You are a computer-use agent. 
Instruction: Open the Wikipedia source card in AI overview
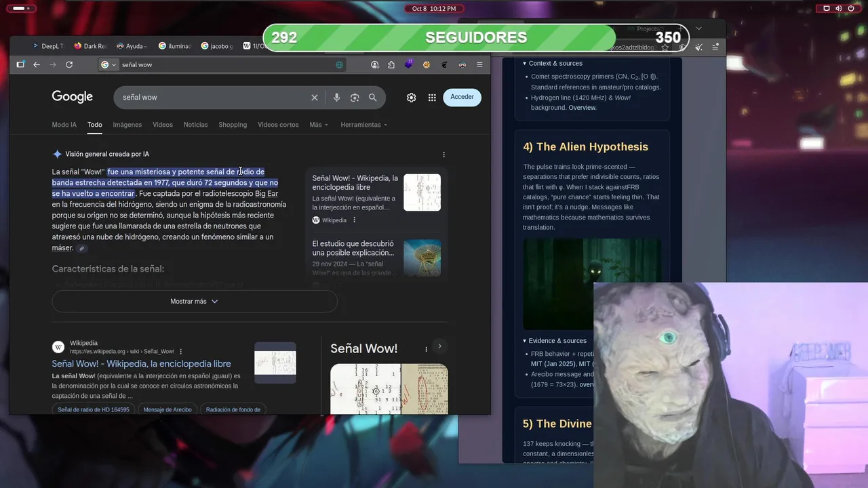[376, 198]
